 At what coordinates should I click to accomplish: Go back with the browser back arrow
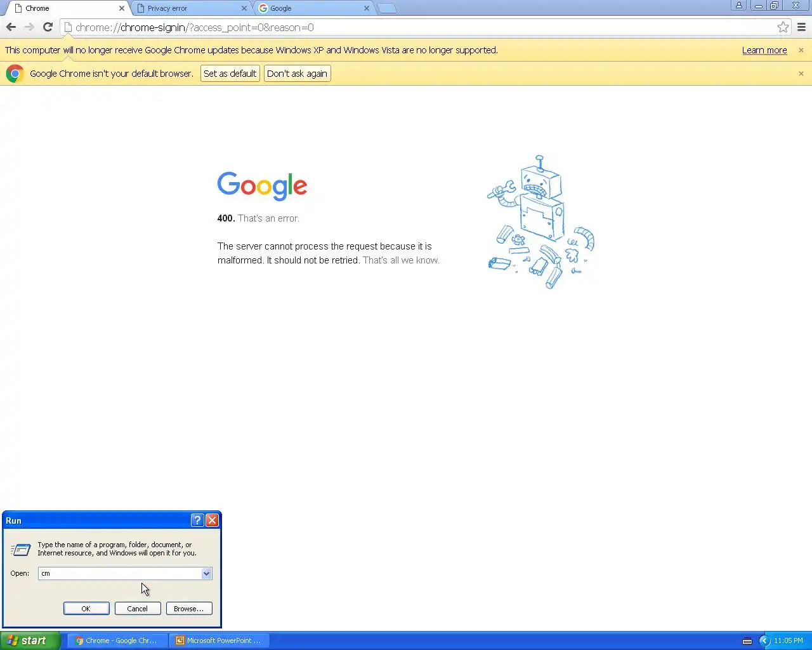pos(11,27)
